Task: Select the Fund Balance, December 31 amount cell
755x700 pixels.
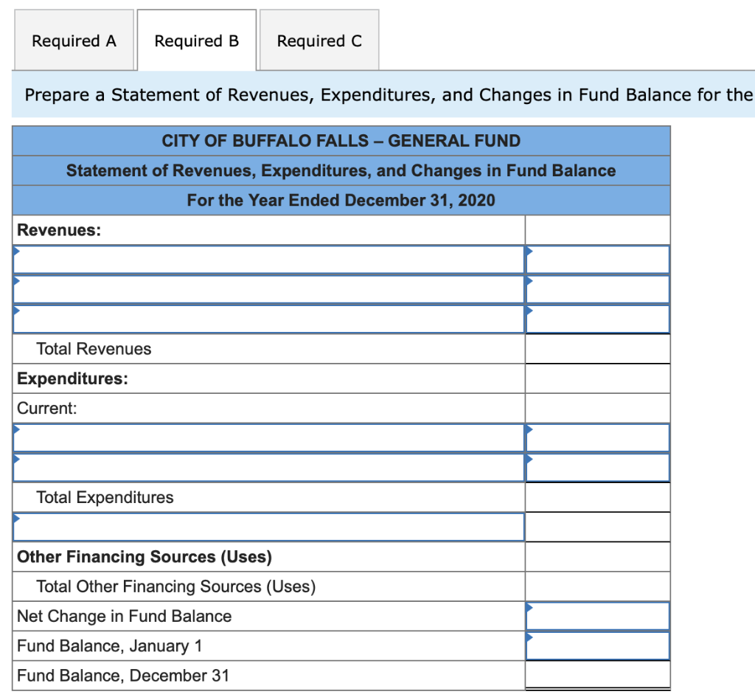Action: click(x=597, y=675)
